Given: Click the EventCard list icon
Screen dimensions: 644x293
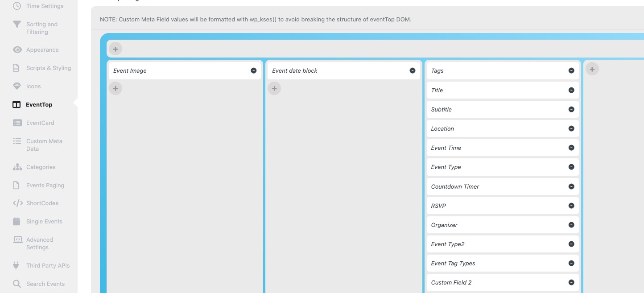Looking at the screenshot, I should click(17, 123).
